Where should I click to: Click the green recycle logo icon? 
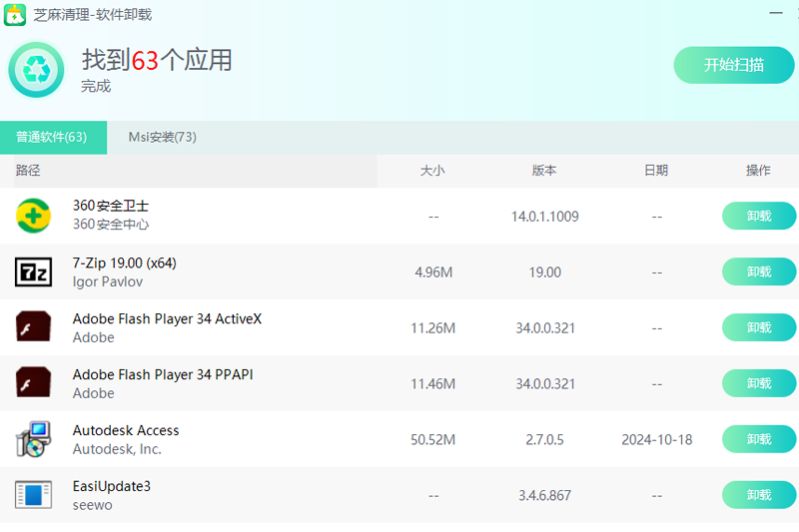point(37,69)
